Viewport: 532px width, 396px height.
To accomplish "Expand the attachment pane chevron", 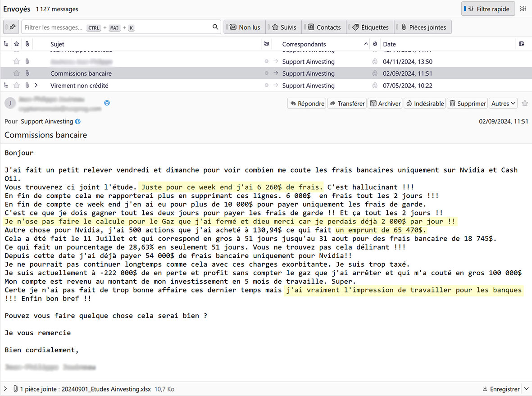I will (x=5, y=389).
